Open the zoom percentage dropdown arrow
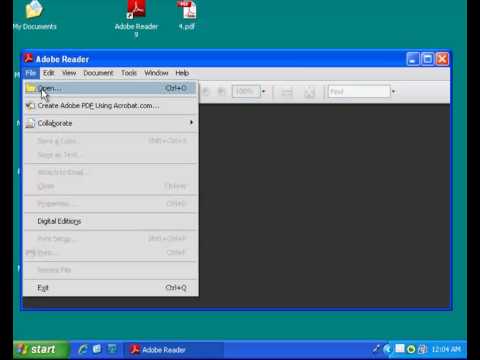 [x=264, y=91]
